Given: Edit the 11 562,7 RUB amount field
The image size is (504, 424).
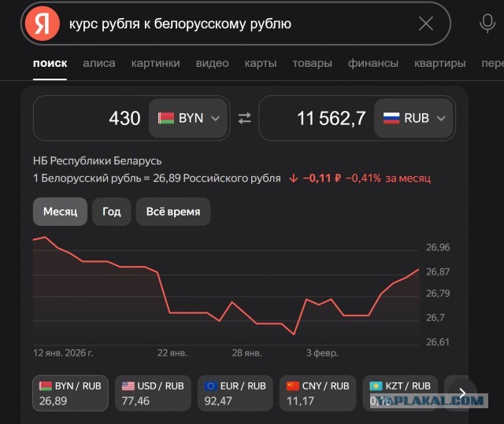Looking at the screenshot, I should pyautogui.click(x=317, y=118).
